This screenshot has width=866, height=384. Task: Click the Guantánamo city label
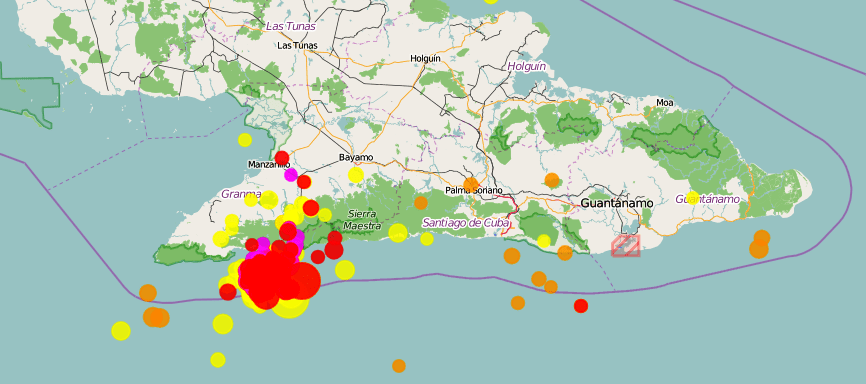[x=616, y=203]
